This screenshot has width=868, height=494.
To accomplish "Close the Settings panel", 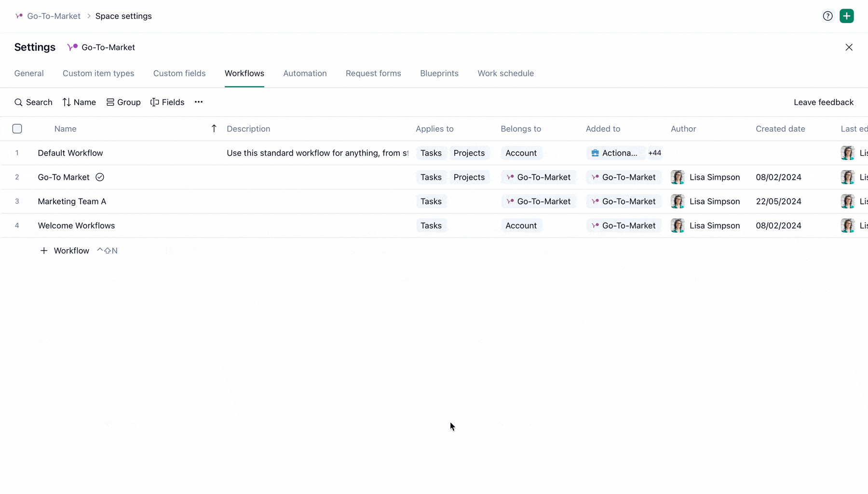I will [849, 47].
